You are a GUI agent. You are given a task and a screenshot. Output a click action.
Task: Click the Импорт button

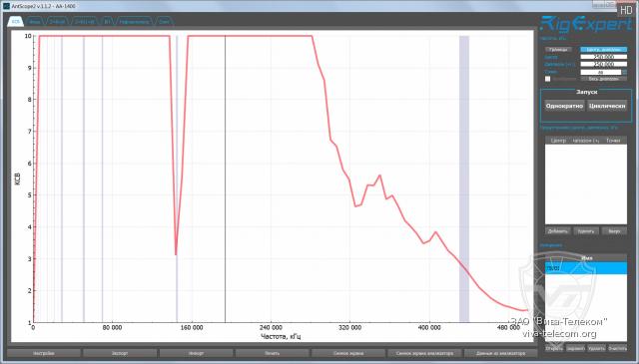pos(196,353)
